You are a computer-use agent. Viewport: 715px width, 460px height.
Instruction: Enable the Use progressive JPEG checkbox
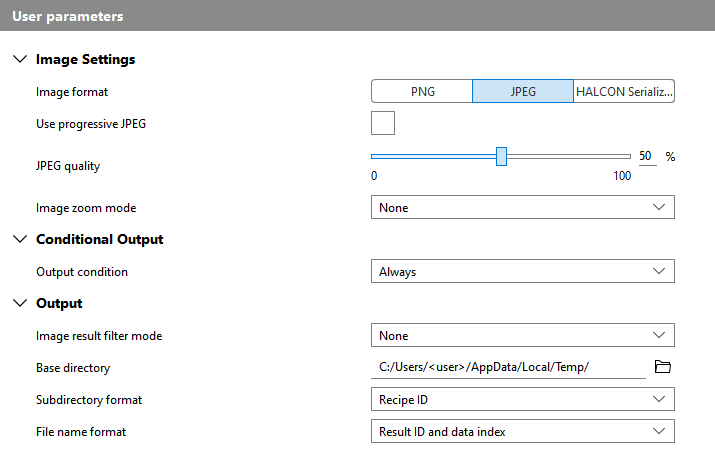click(383, 123)
